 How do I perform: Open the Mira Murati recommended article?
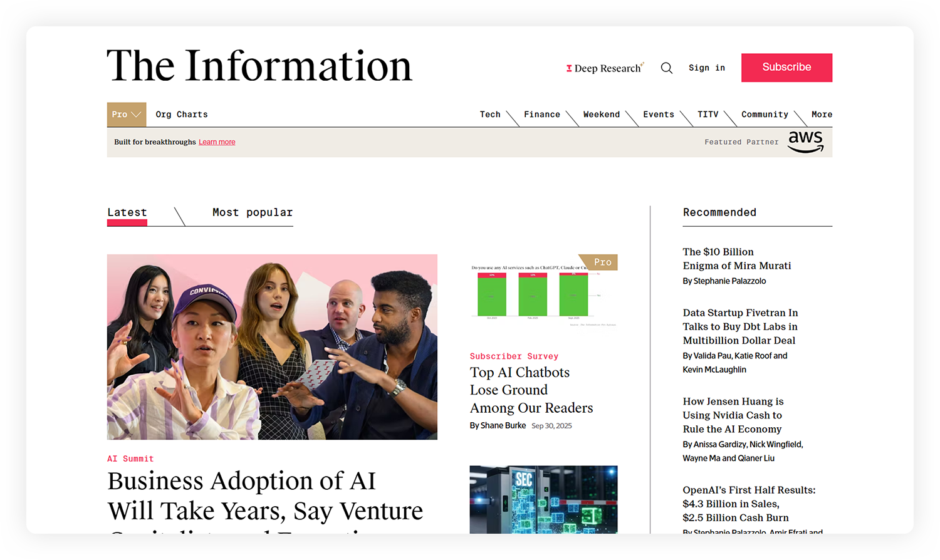point(736,259)
